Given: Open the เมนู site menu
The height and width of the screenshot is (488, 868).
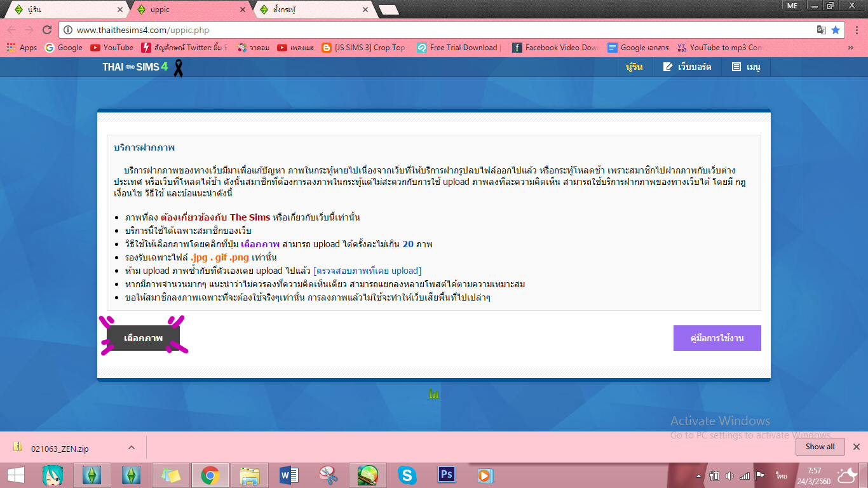Looking at the screenshot, I should (746, 67).
